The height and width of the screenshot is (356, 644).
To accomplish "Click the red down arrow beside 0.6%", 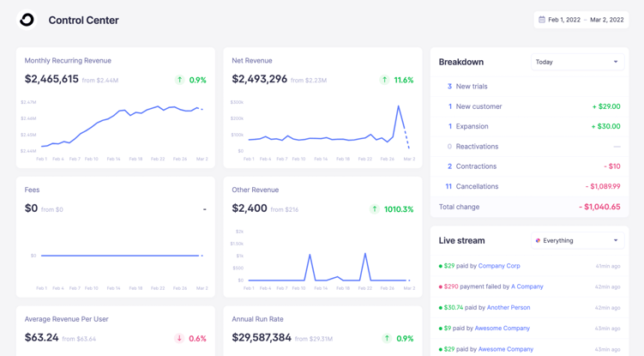I will (x=179, y=338).
